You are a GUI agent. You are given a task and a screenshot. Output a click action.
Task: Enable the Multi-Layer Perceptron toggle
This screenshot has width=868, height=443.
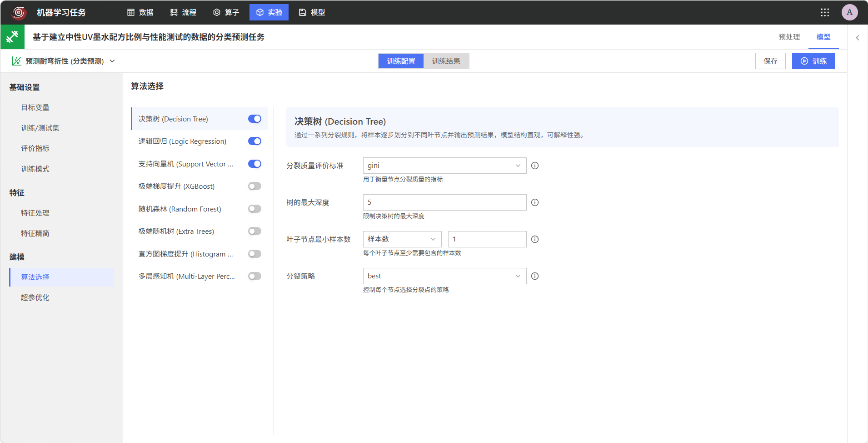point(254,276)
